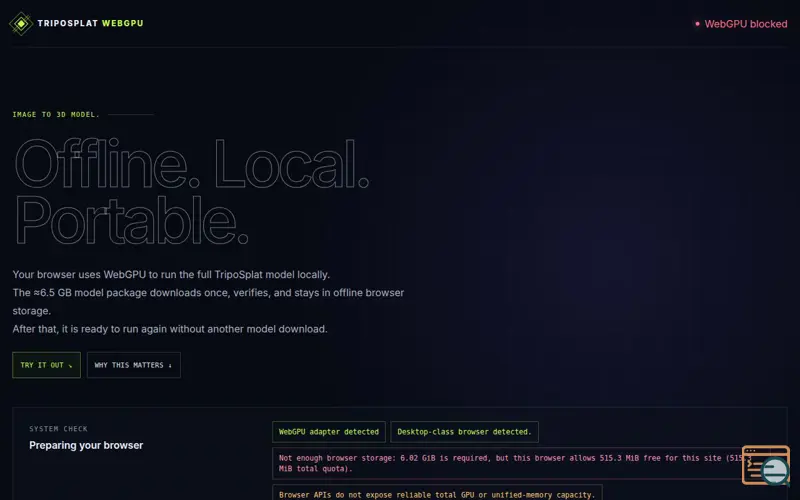Click the ≈6.5 GB model package sentence
800x500 pixels.
tap(208, 302)
